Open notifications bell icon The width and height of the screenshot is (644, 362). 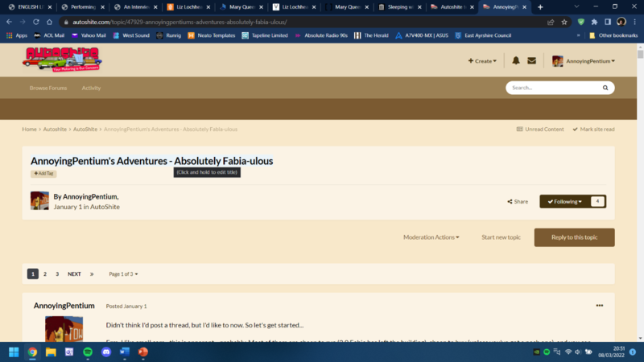pos(516,61)
